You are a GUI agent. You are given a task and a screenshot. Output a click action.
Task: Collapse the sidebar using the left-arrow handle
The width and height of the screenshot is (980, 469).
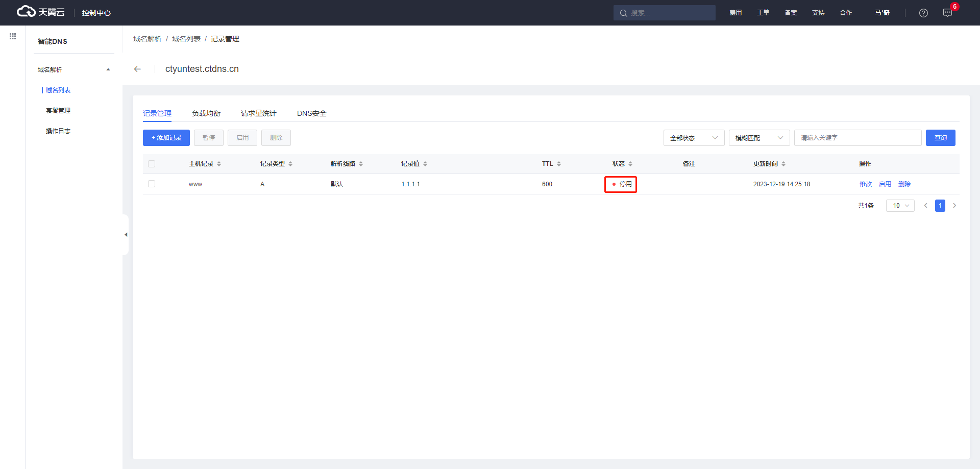coord(126,235)
